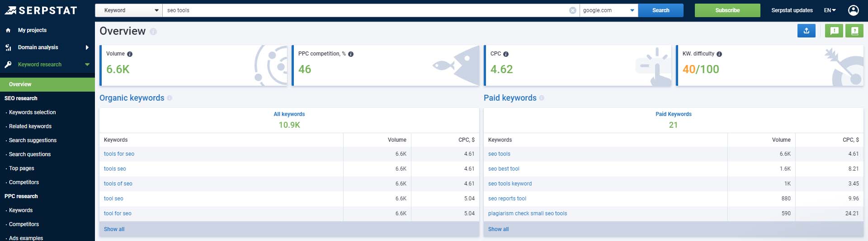Open Keywords under PPC research

(x=21, y=210)
